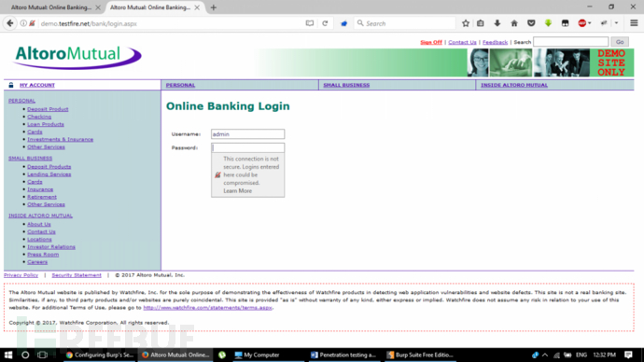Click the bookmark star icon
The image size is (644, 362).
(466, 23)
